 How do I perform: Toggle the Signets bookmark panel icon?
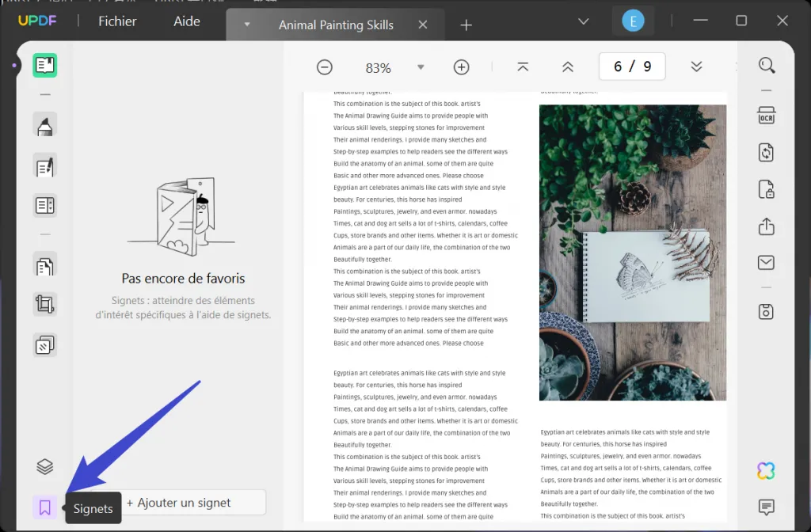click(x=45, y=507)
